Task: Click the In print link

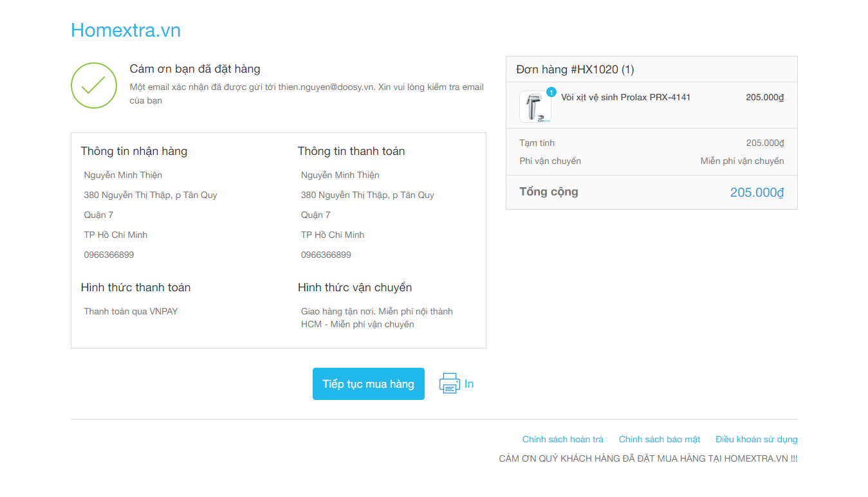Action: (469, 384)
